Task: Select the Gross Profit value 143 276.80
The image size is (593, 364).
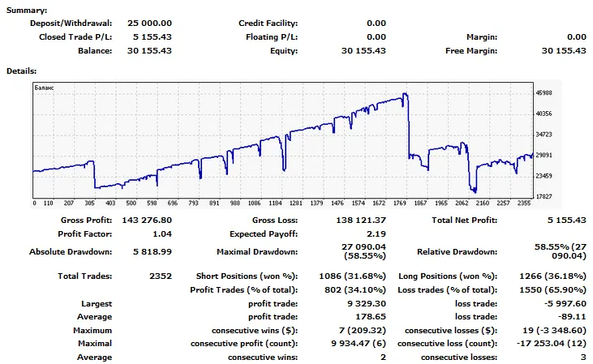Action: 144,220
